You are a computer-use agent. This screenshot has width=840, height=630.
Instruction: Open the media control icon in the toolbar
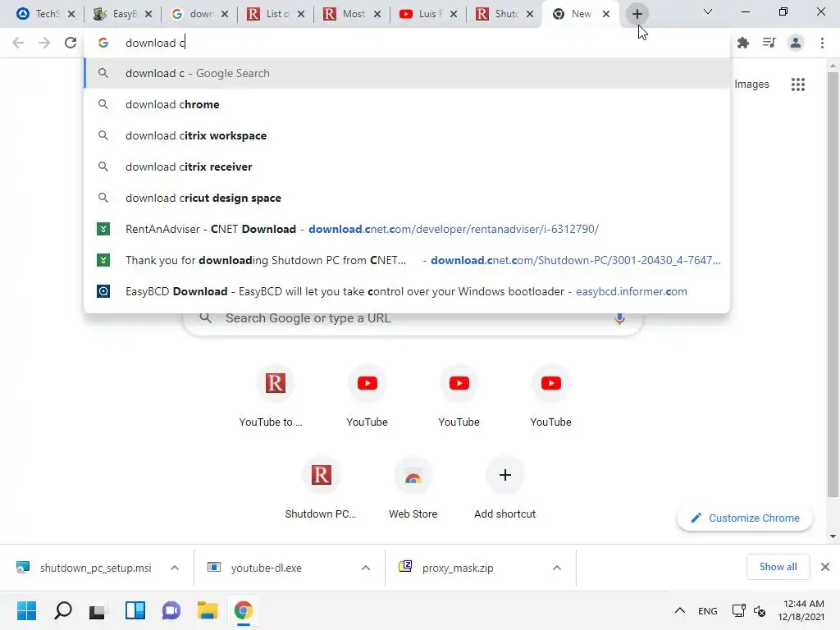(769, 43)
